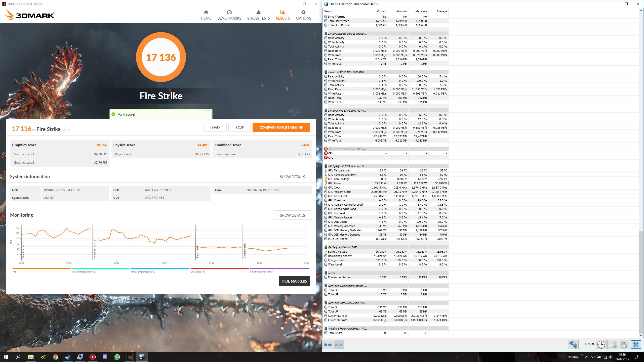Click COMPARE RESULT ONLINE button

tap(281, 127)
